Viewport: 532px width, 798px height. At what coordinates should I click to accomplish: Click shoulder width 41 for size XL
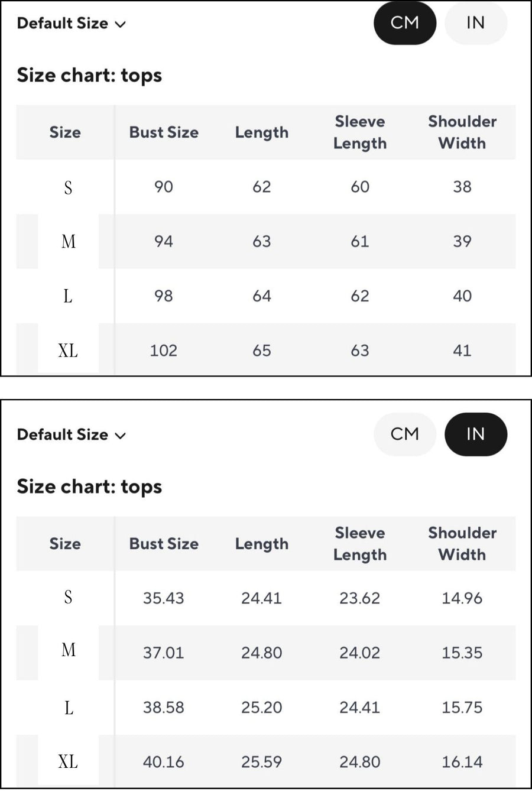click(x=462, y=350)
